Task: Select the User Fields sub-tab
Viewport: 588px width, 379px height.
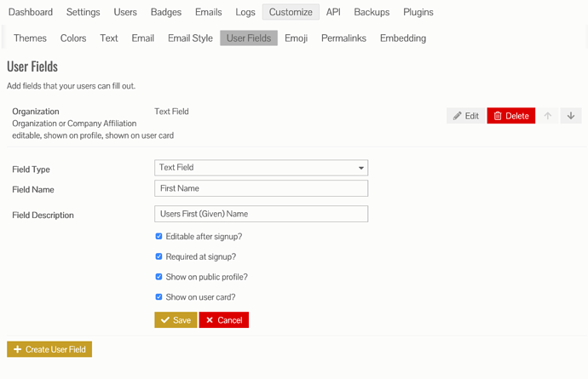Action: point(249,38)
